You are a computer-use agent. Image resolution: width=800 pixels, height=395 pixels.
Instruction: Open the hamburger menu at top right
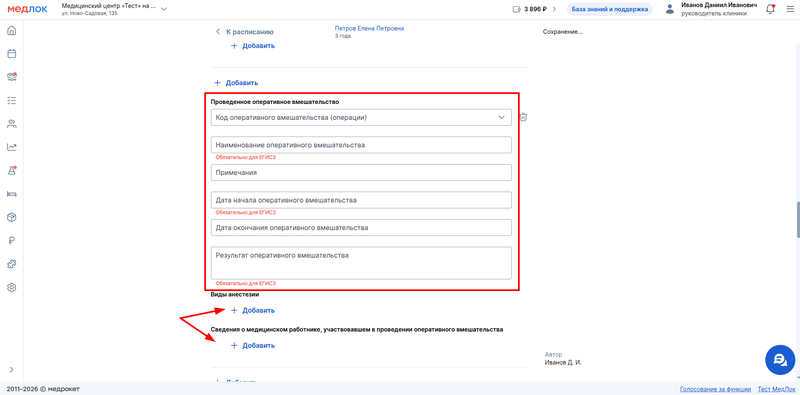point(790,9)
